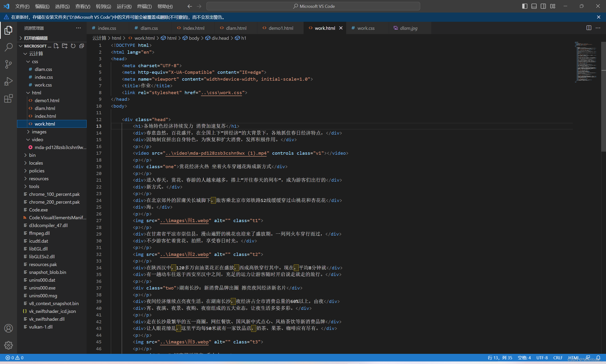Open the 帮助(H) menu
The height and width of the screenshot is (364, 606).
coord(165,6)
